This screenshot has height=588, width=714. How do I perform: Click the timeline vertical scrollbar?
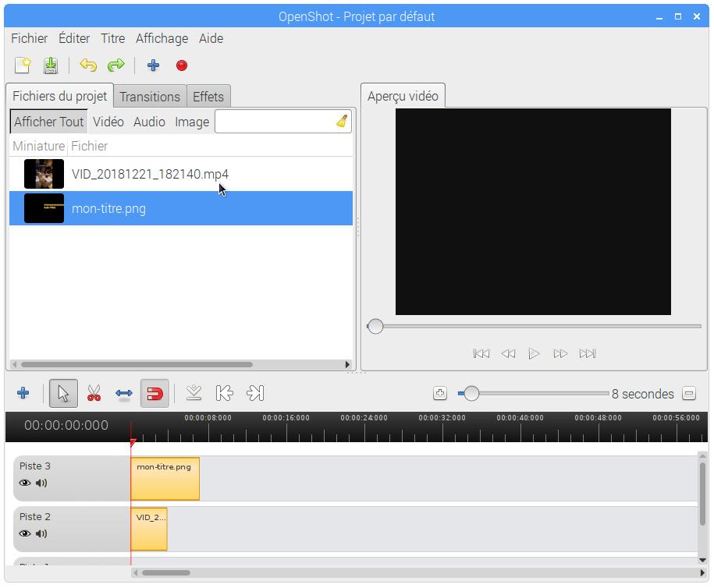(x=702, y=494)
